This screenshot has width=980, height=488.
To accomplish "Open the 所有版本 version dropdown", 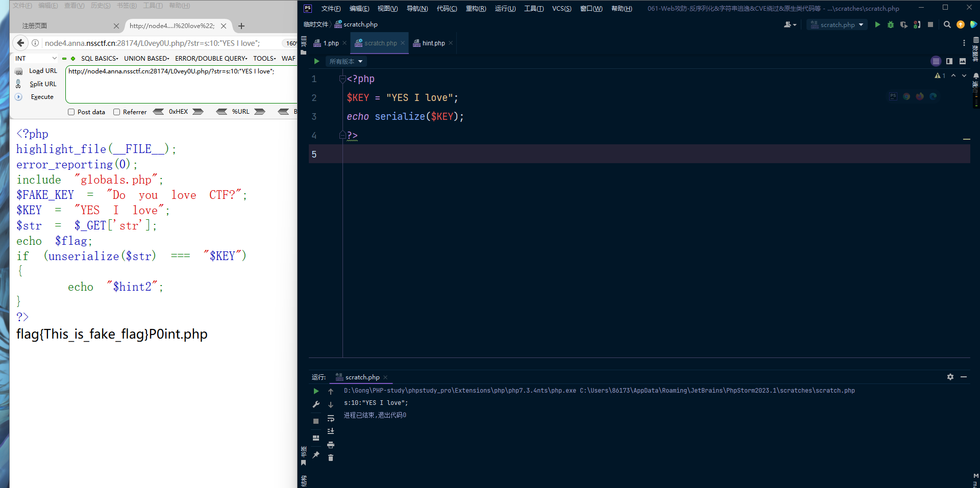I will 346,61.
